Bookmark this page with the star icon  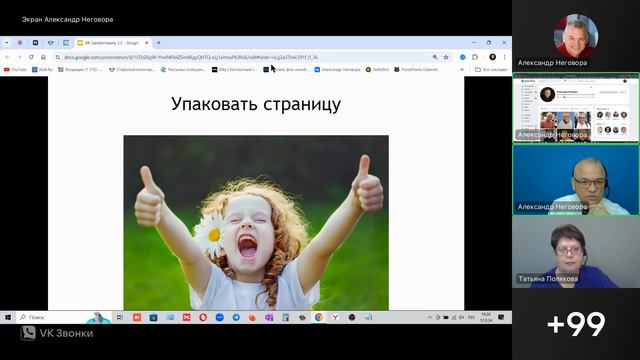pos(446,57)
